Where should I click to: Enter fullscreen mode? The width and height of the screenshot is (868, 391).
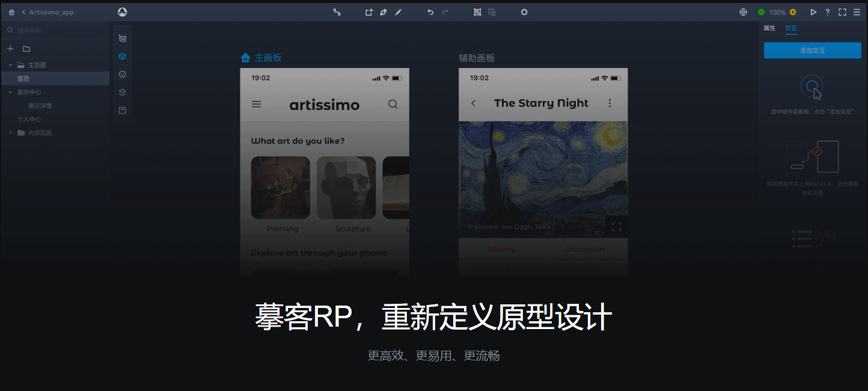coord(842,12)
